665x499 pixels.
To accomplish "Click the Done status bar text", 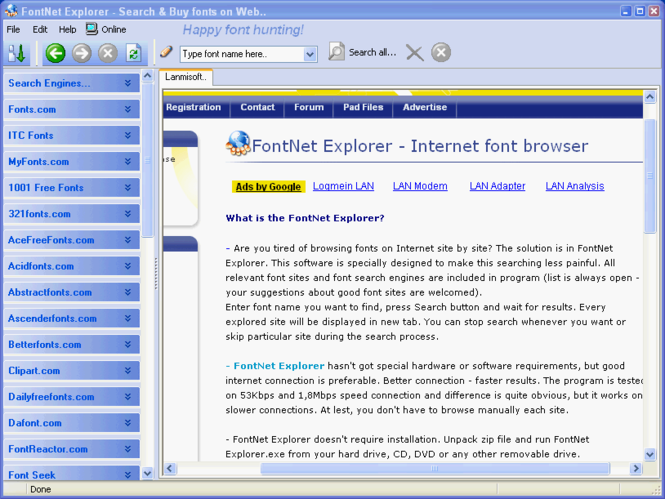I will (41, 489).
